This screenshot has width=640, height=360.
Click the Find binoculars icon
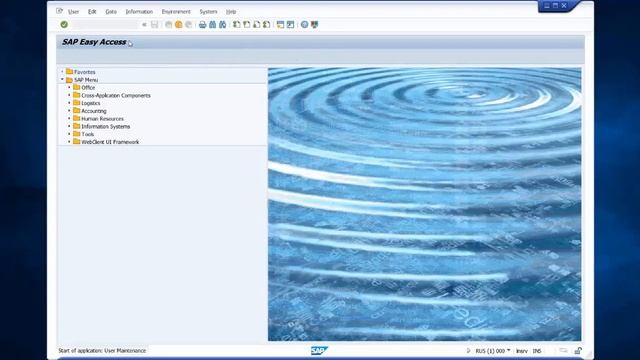(x=212, y=24)
